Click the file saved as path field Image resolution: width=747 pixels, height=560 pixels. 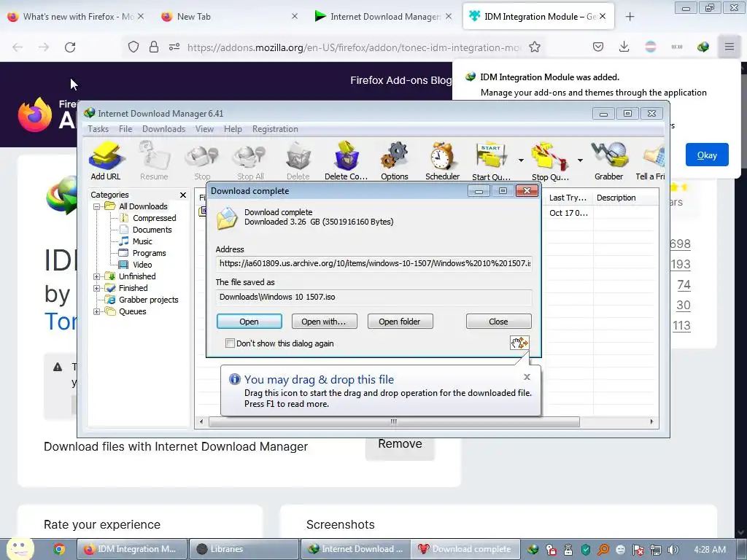[x=374, y=297]
